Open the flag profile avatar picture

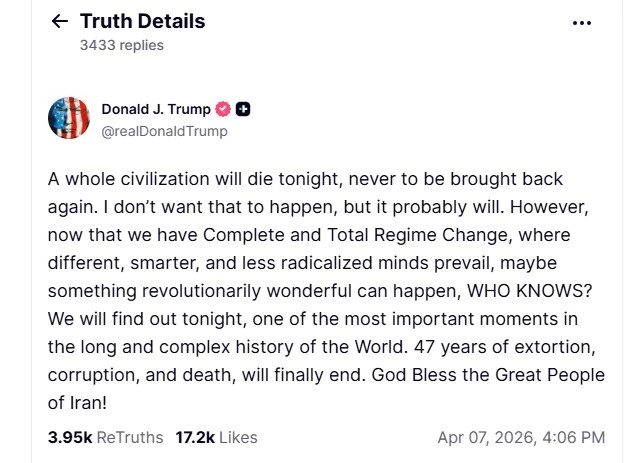point(70,119)
